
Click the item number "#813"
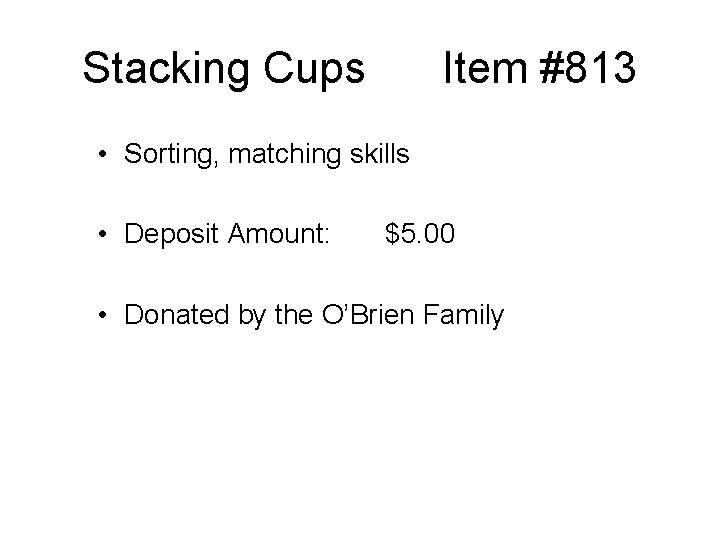586,69
